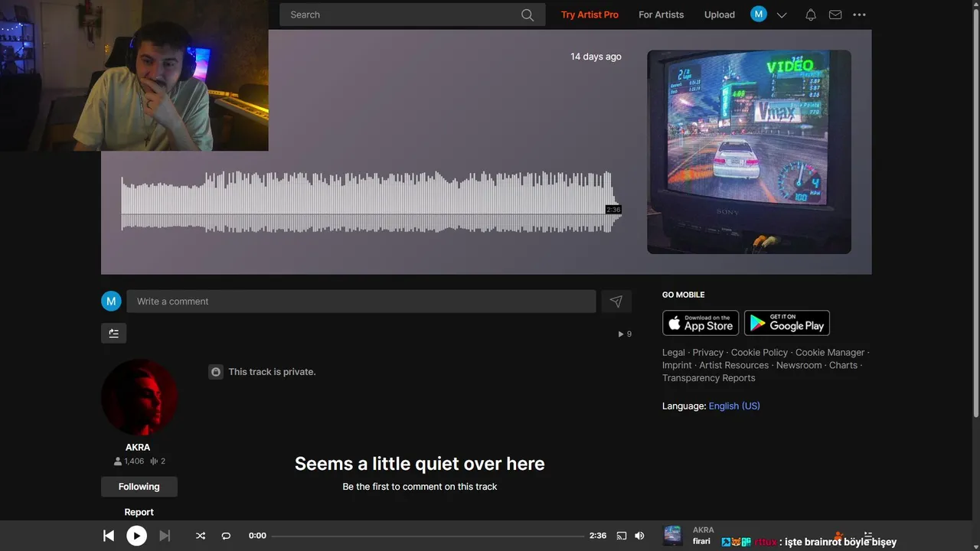Image resolution: width=980 pixels, height=551 pixels.
Task: Open the Newsroom link
Action: 799,366
